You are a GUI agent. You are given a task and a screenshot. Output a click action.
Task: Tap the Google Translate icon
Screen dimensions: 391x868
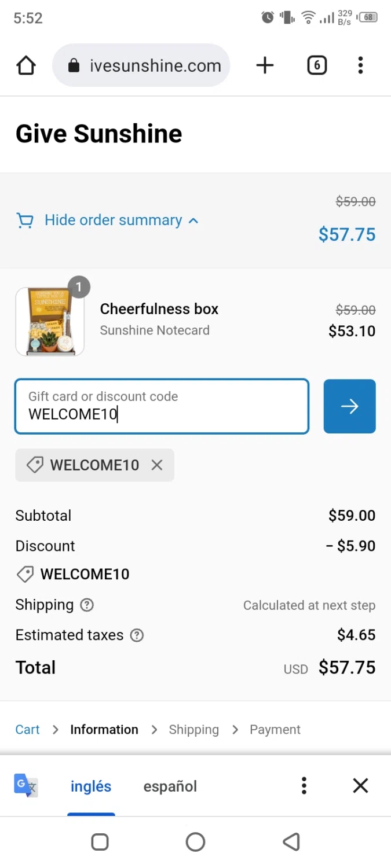pyautogui.click(x=26, y=786)
